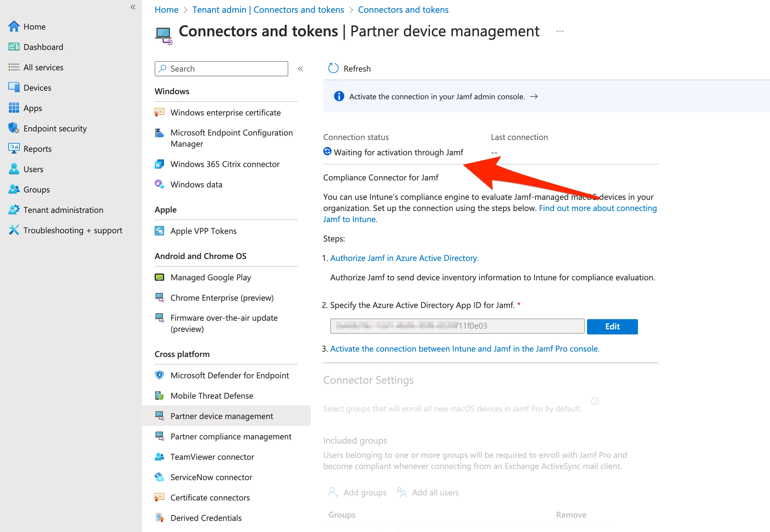Click the Certificate connectors icon

click(159, 497)
